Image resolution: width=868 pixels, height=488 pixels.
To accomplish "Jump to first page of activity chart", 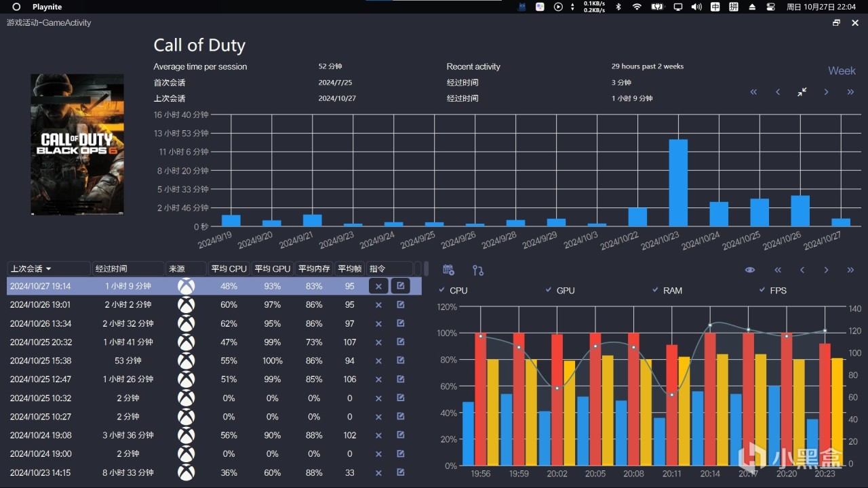I will (753, 91).
